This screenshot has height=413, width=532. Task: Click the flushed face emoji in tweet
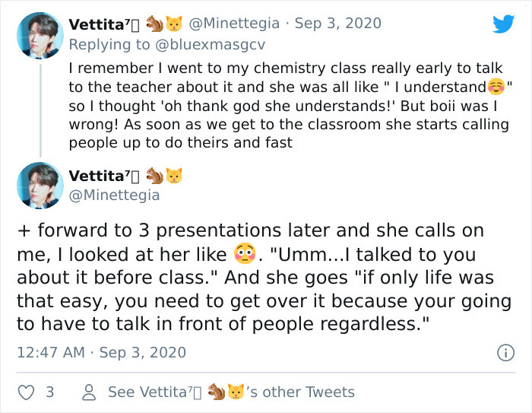tap(245, 254)
